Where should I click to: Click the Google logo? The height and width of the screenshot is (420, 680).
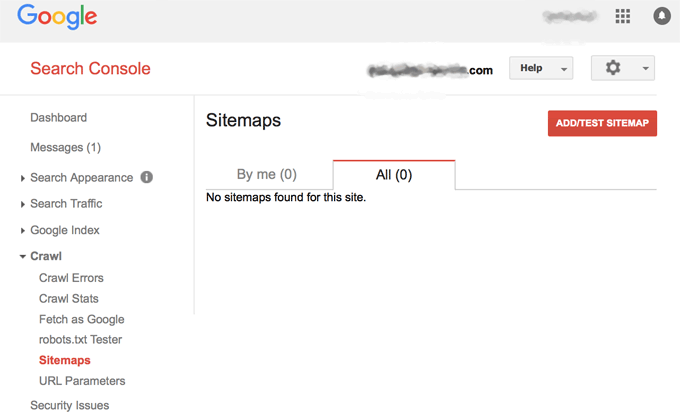point(57,17)
